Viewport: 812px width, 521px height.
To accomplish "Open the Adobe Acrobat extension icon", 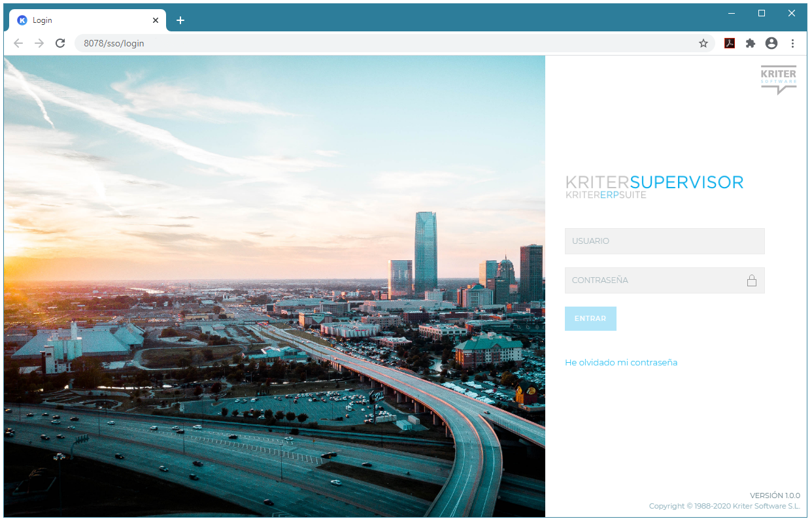I will (x=730, y=43).
